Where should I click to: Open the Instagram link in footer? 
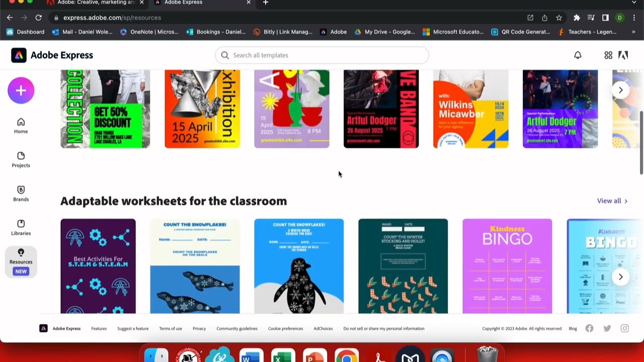click(x=624, y=328)
